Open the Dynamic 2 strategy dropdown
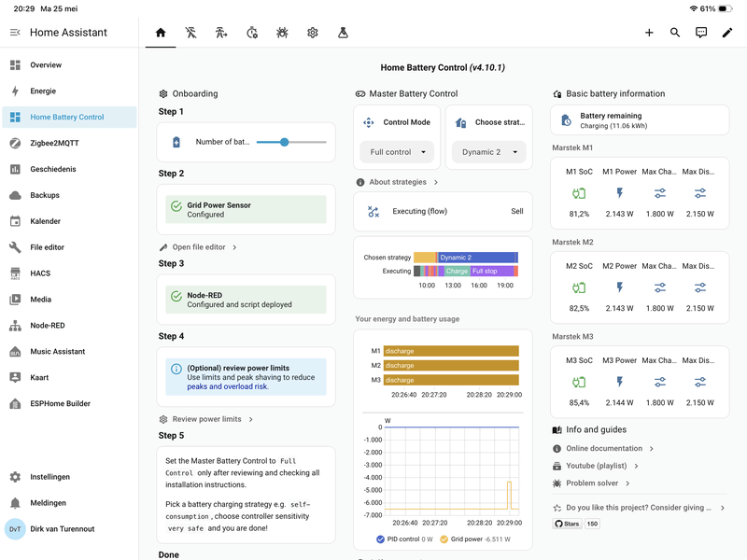This screenshot has width=747, height=560. 488,152
